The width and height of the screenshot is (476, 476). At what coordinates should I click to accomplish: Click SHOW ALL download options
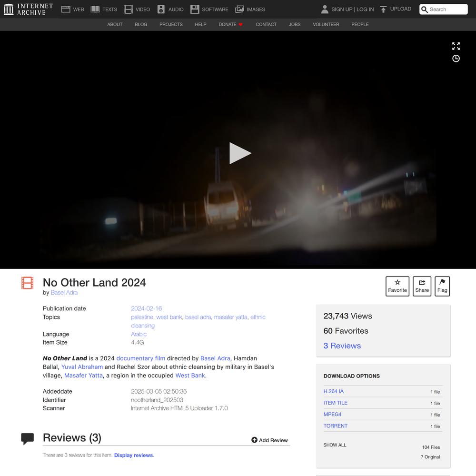[335, 445]
